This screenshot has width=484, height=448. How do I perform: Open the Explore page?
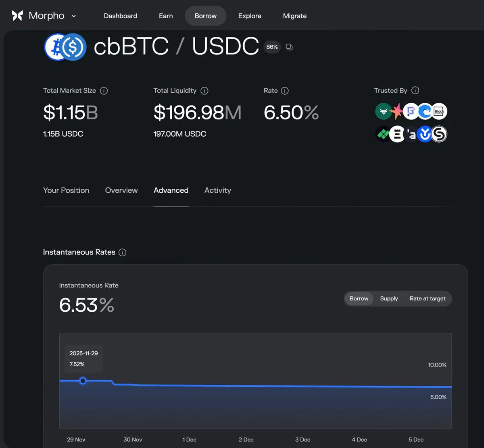point(250,16)
